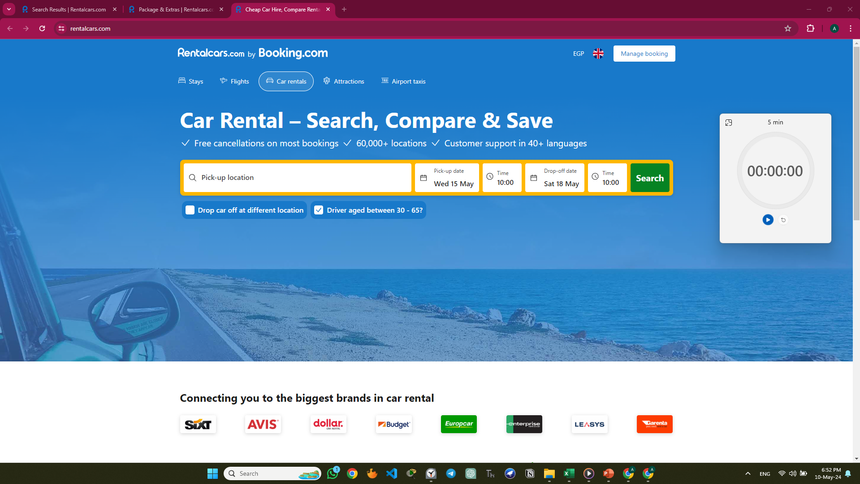
Task: Bookmark this page with the star icon
Action: coord(788,29)
